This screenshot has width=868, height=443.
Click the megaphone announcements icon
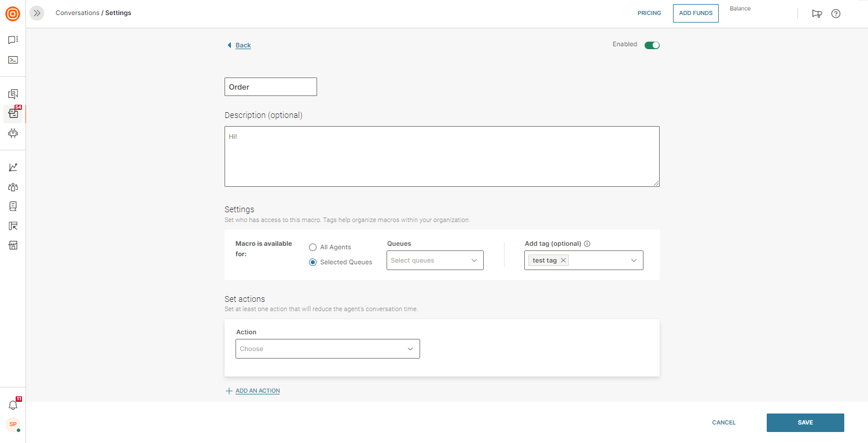coord(817,13)
